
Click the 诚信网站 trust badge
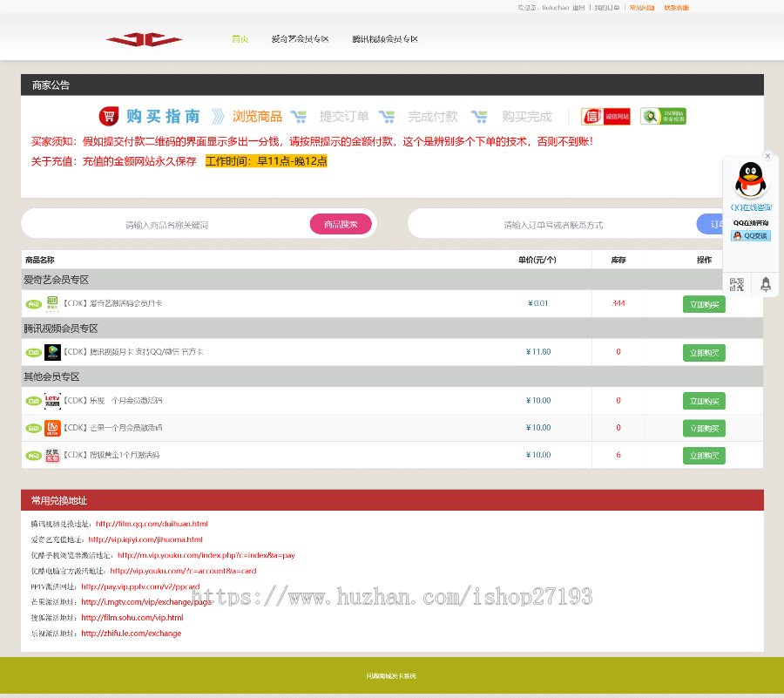(x=605, y=117)
